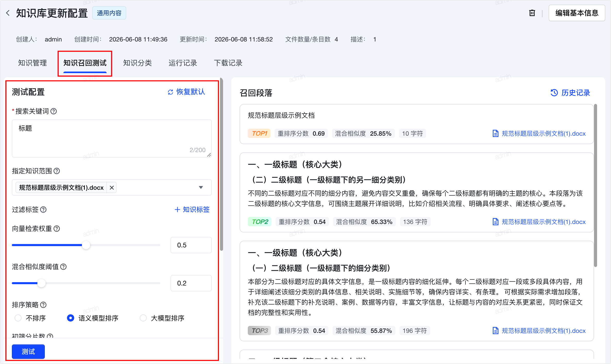The height and width of the screenshot is (364, 611).
Task: Select 不排序 radio option
Action: 18,318
